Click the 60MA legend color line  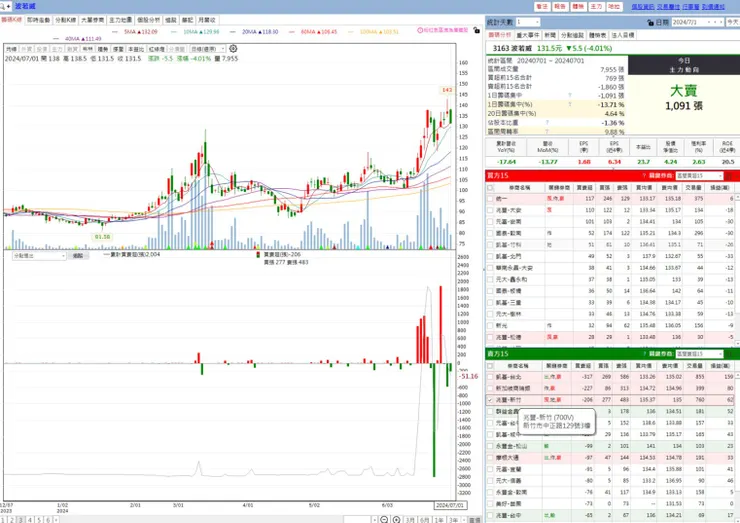(292, 32)
